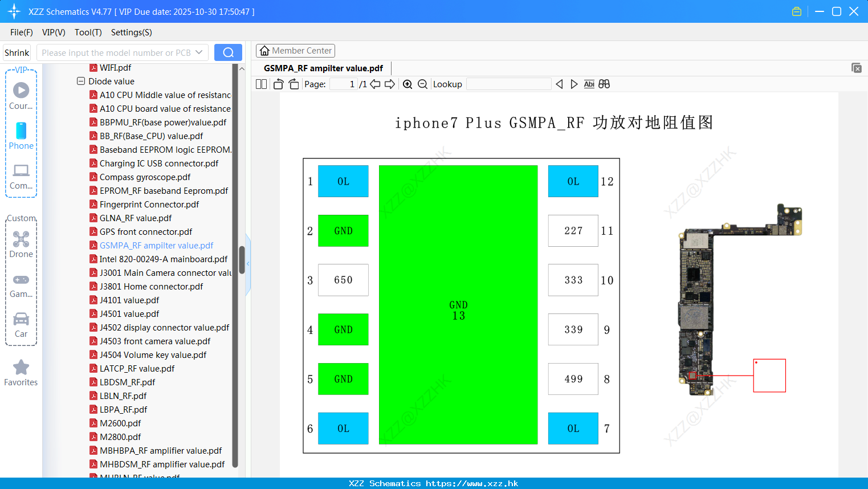The height and width of the screenshot is (489, 868).
Task: Zoom out of the PDF
Action: click(x=422, y=84)
